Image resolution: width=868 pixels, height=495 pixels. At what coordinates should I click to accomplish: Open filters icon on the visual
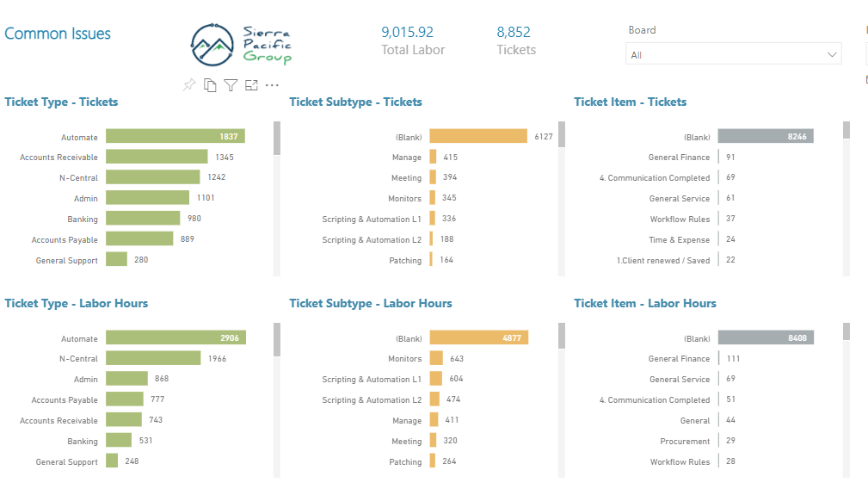coord(231,84)
